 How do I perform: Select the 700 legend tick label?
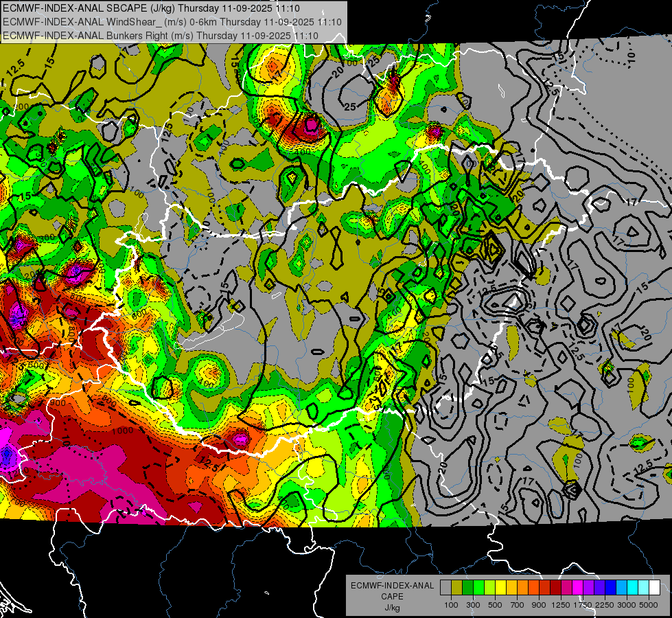[518, 605]
